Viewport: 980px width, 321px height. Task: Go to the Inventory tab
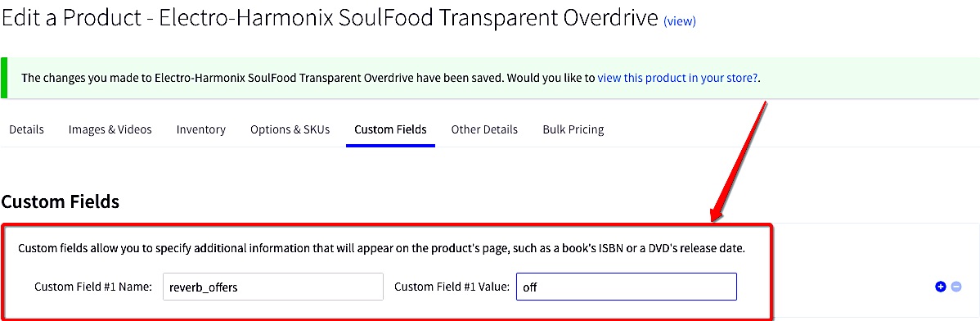[200, 129]
